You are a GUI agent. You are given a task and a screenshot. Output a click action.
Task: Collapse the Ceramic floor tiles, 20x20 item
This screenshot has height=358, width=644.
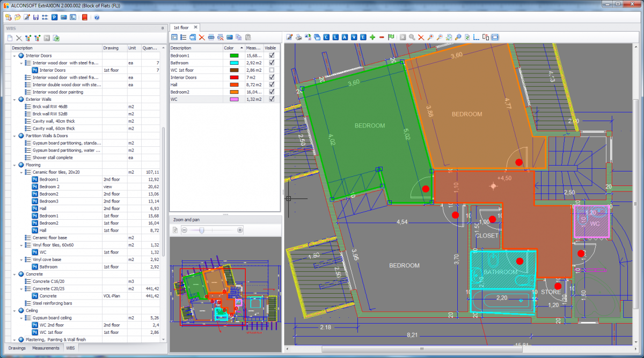(x=21, y=172)
